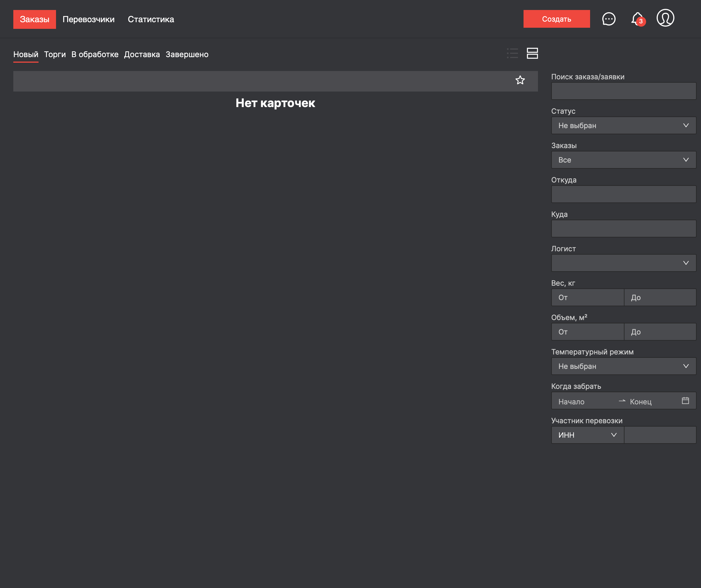
Task: Open notifications bell with badge 3
Action: coord(637,19)
